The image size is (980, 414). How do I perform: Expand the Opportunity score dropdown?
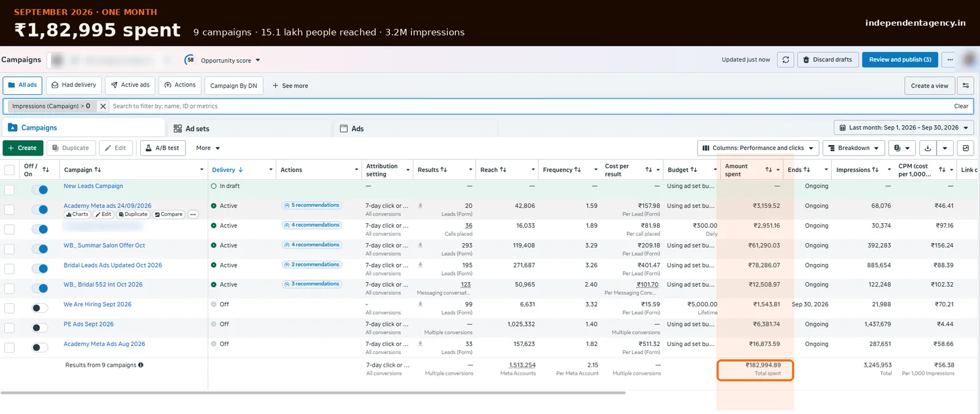tap(230, 60)
